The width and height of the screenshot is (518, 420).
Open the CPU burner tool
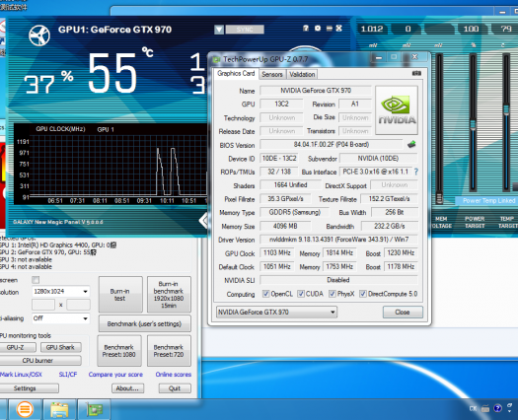click(x=39, y=360)
